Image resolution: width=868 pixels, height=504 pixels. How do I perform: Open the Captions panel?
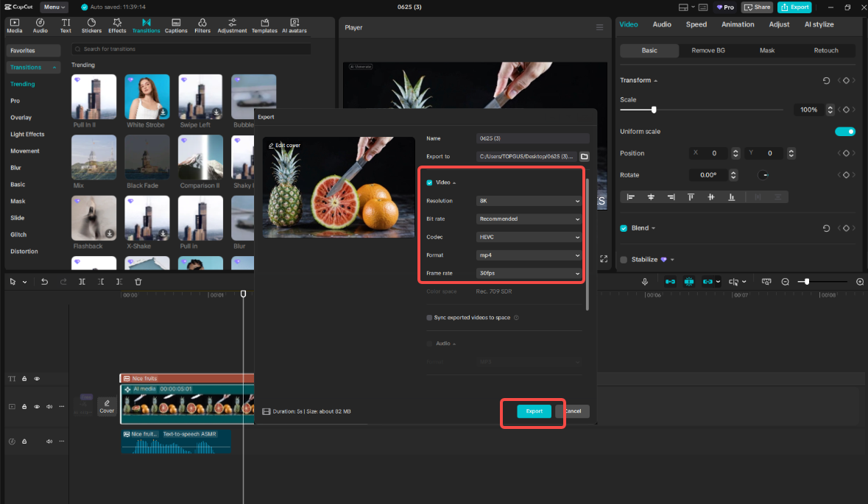[176, 26]
